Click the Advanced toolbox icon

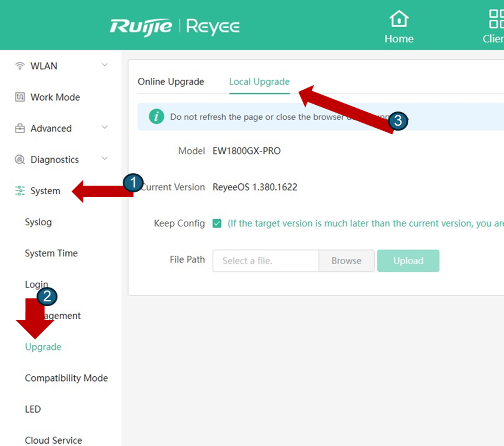20,128
